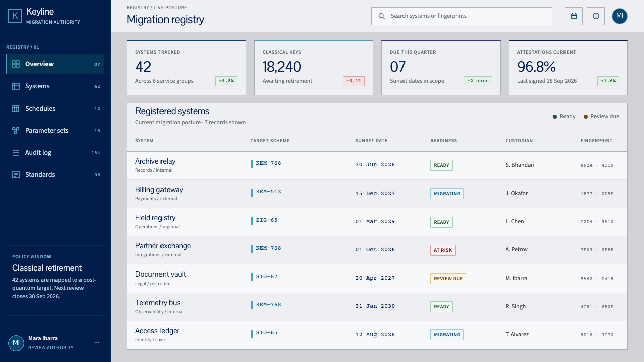Click the MIGRATING badge for Billing gateway

[447, 194]
